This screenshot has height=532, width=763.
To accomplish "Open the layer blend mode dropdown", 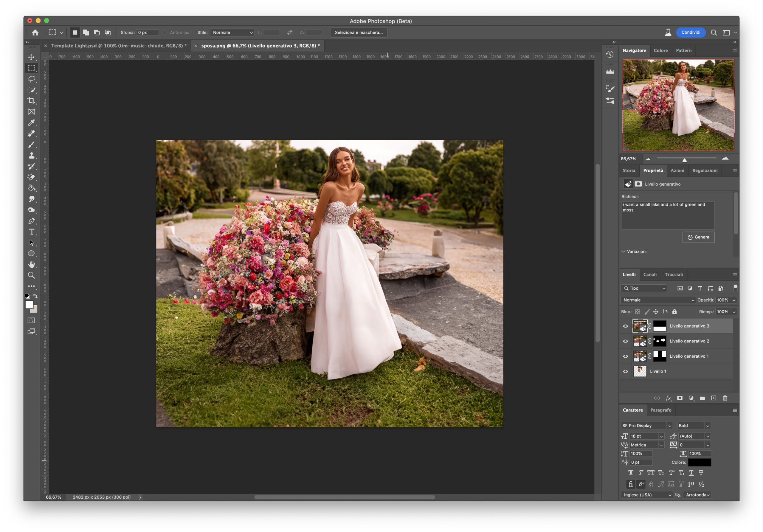I will click(658, 300).
